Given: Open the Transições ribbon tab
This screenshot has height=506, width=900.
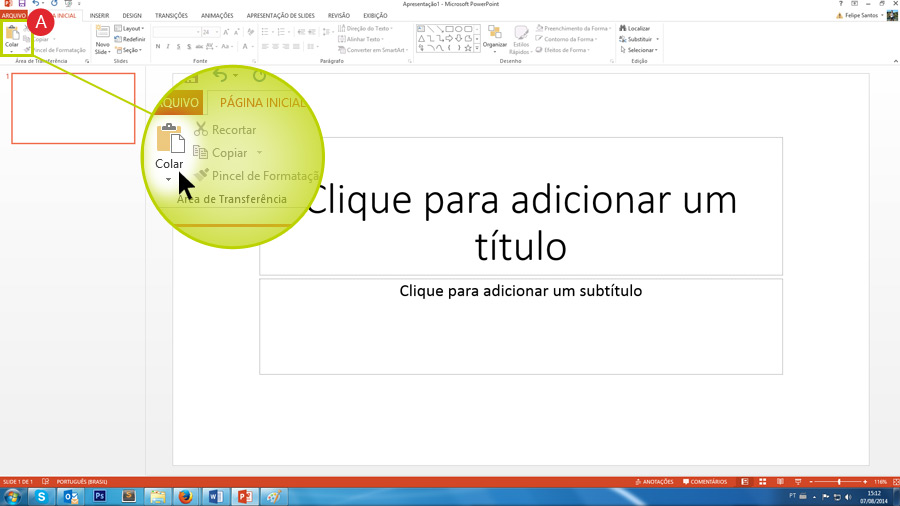Looking at the screenshot, I should click(171, 16).
